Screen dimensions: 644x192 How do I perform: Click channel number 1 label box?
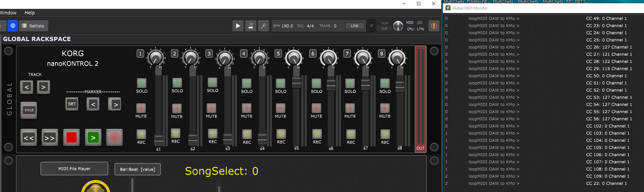click(x=140, y=53)
